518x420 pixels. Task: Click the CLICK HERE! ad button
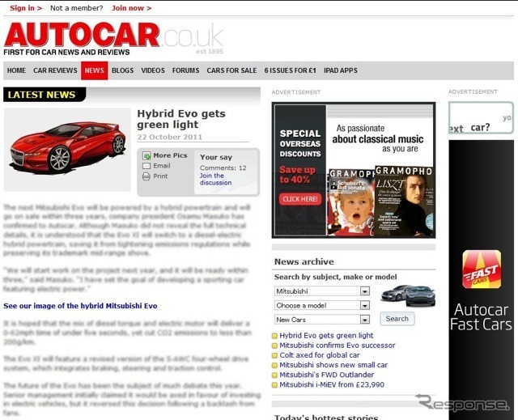click(300, 199)
